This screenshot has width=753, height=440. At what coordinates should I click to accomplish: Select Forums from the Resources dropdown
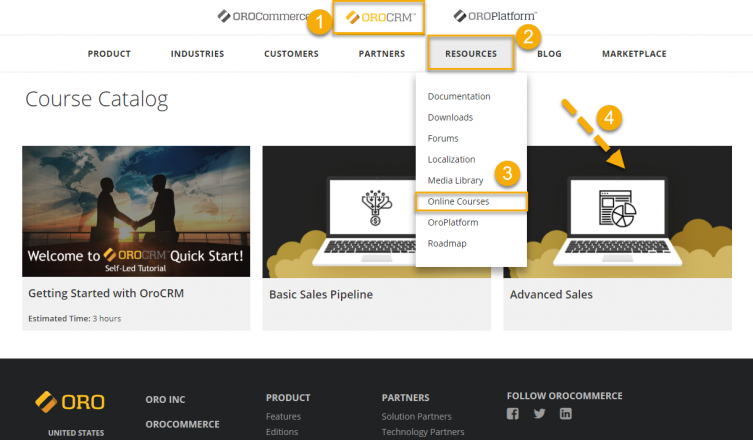pyautogui.click(x=443, y=139)
